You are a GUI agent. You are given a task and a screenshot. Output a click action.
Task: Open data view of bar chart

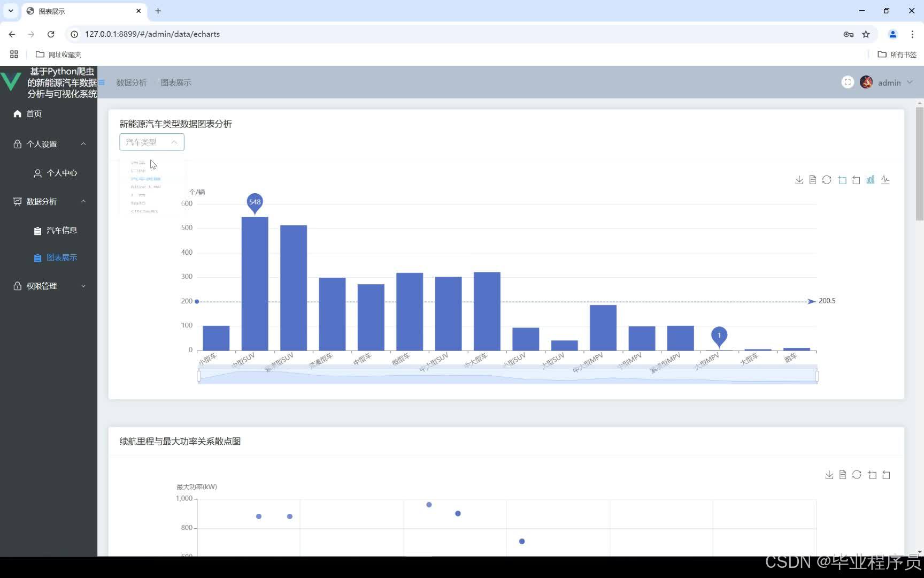[812, 180]
